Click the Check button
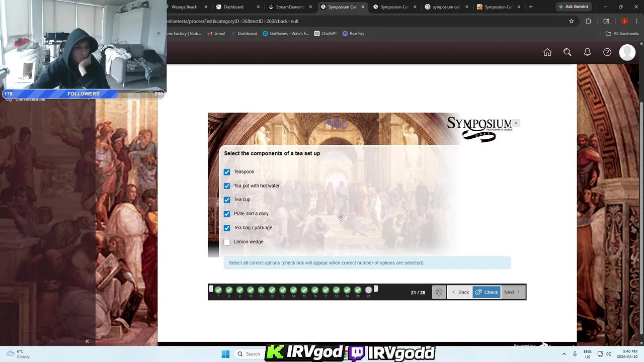The width and height of the screenshot is (644, 362). [x=487, y=292]
